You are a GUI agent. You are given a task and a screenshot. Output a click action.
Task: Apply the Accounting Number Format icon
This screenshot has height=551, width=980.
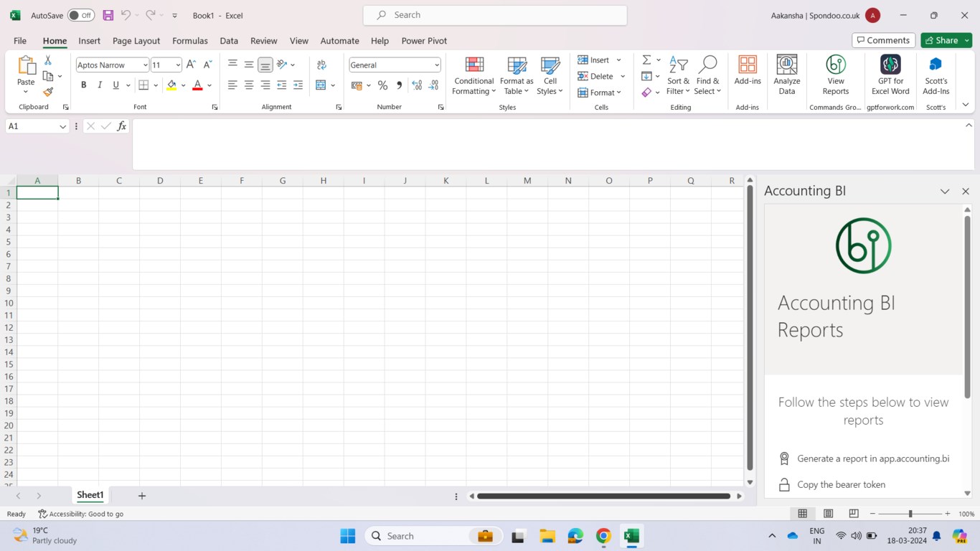pos(357,85)
